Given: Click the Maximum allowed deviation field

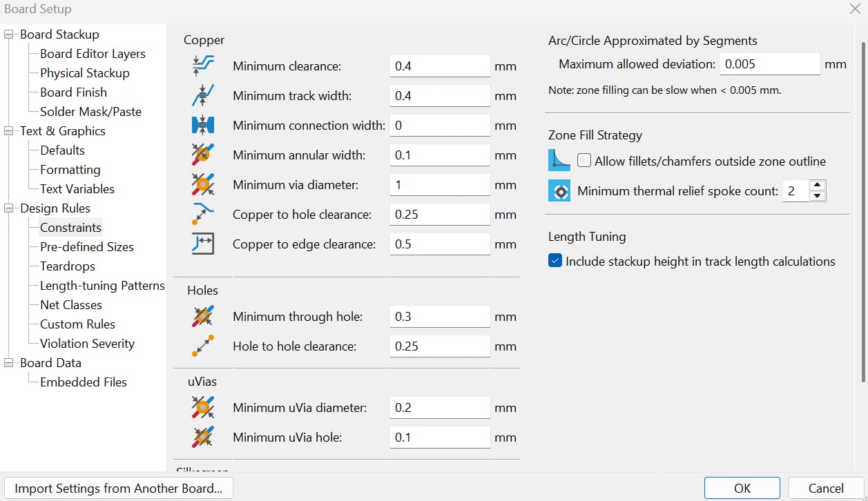Looking at the screenshot, I should tap(769, 64).
